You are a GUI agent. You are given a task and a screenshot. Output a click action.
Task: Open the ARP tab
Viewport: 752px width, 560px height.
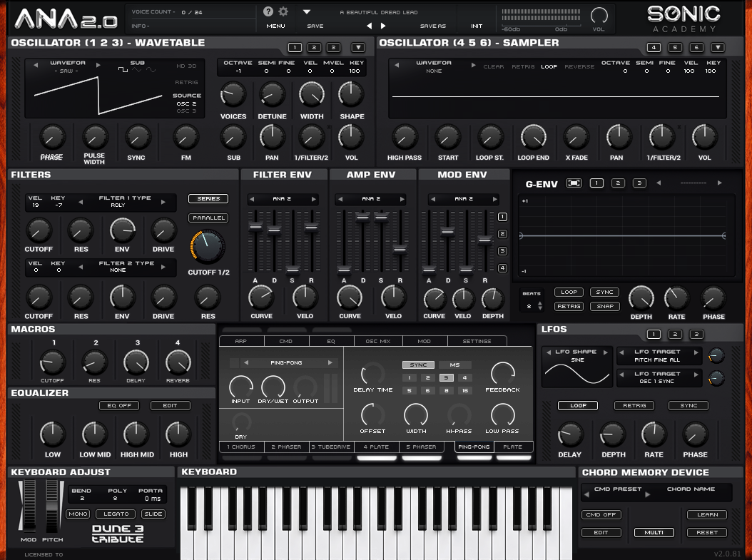[x=241, y=342]
